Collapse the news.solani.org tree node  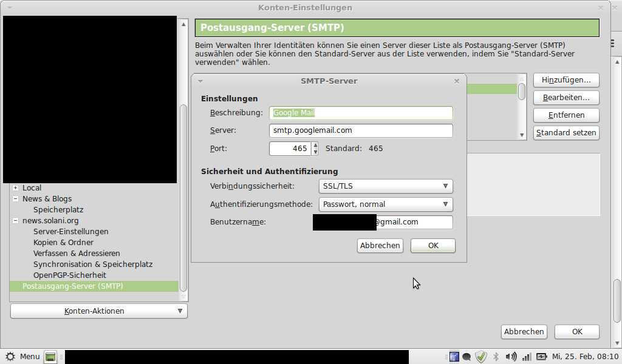point(15,221)
